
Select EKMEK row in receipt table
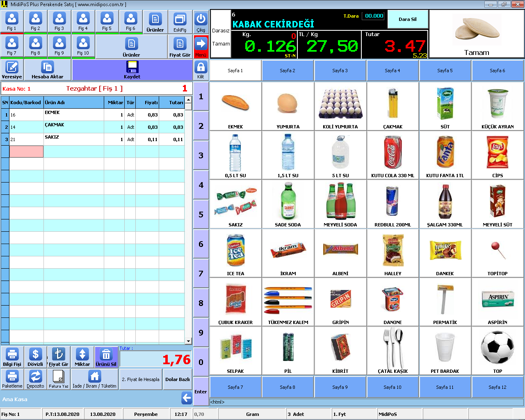pyautogui.click(x=93, y=115)
